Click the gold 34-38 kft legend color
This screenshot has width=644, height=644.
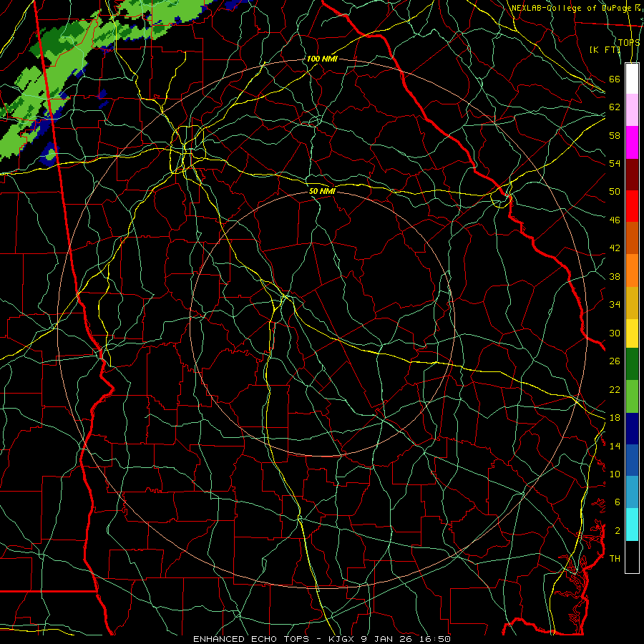click(x=632, y=303)
